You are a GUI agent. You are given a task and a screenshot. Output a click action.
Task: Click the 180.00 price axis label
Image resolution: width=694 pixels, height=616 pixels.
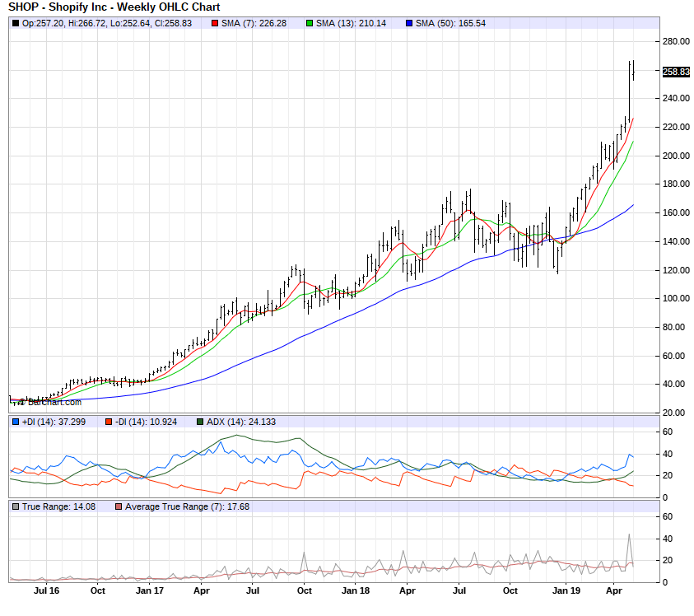(x=676, y=184)
